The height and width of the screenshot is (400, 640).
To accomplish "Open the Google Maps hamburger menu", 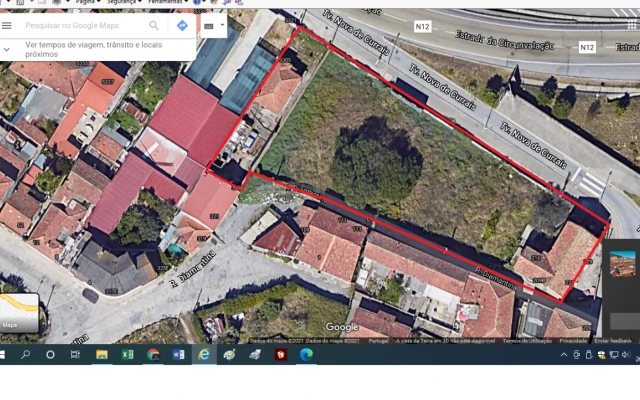I will pos(8,25).
